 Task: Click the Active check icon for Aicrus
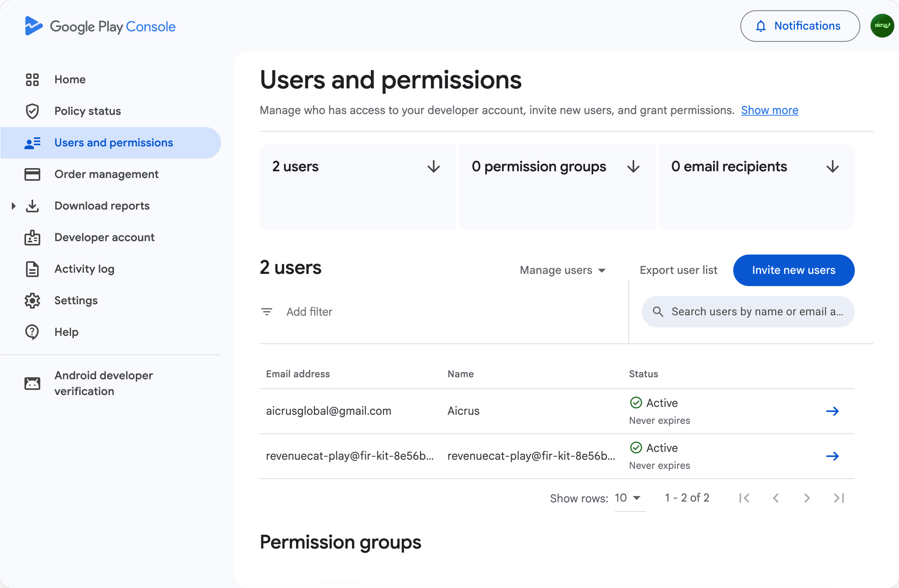coord(636,403)
